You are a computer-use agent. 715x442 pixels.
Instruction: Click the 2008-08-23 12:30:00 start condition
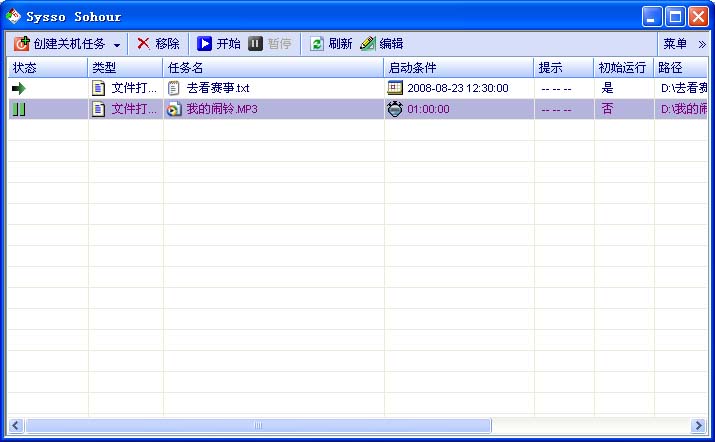[458, 88]
